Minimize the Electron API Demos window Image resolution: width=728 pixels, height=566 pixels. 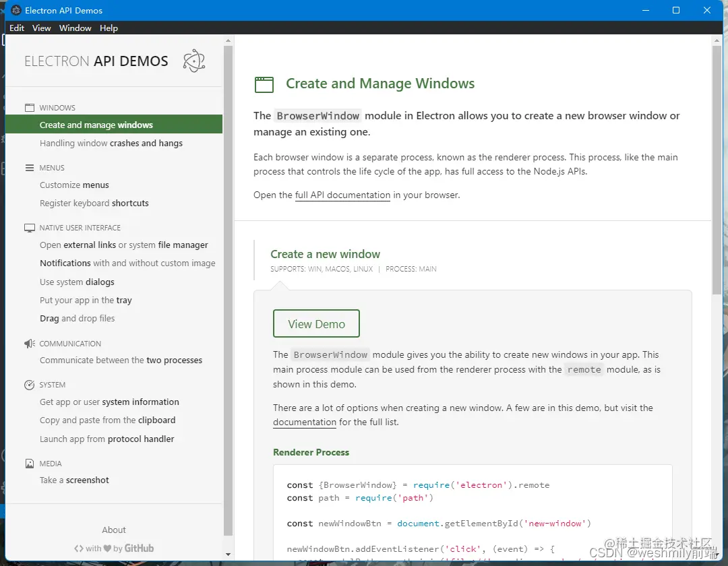coord(645,10)
